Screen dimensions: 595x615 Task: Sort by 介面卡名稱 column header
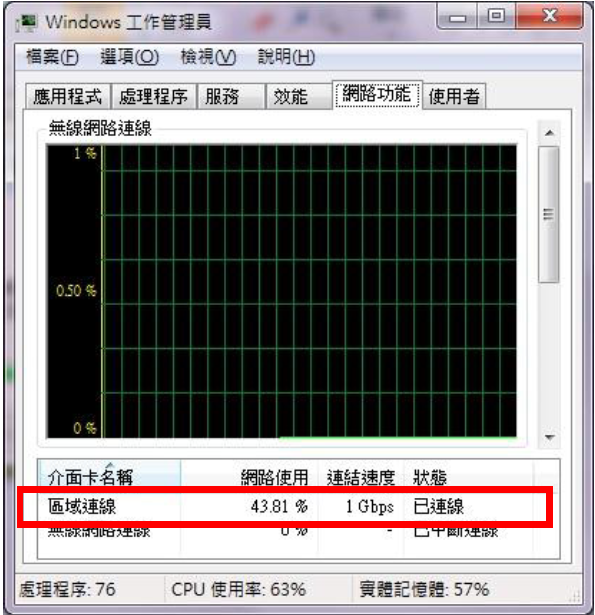click(x=109, y=477)
